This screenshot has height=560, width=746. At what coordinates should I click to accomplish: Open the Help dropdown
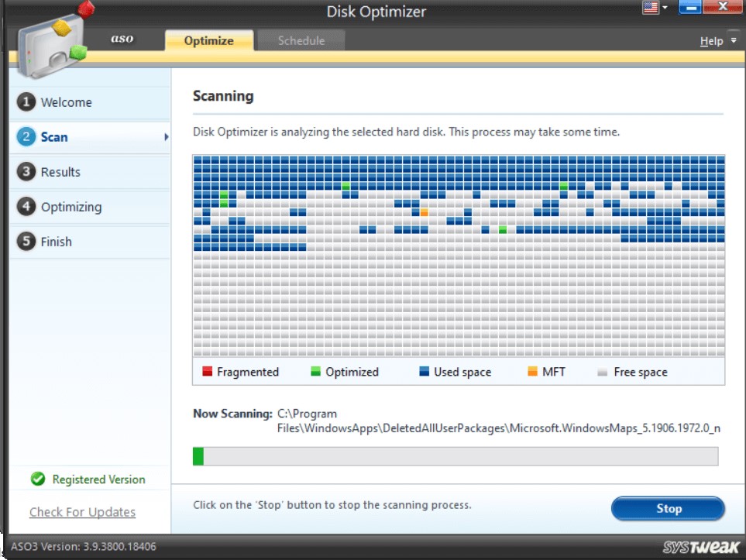(x=712, y=40)
